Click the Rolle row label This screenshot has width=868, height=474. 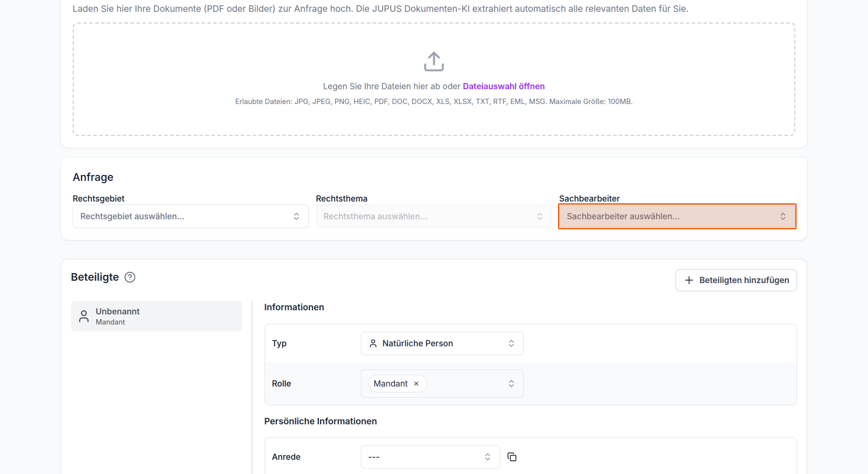282,384
